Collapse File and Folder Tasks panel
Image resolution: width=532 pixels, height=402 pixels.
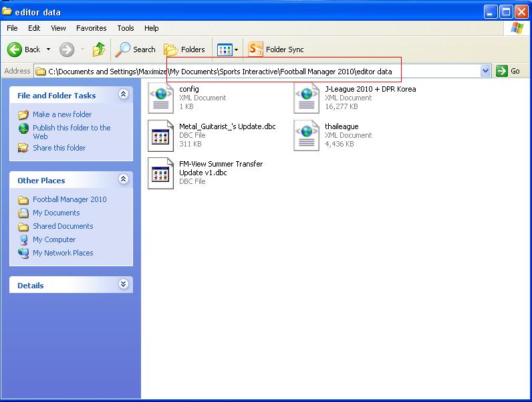pyautogui.click(x=124, y=94)
